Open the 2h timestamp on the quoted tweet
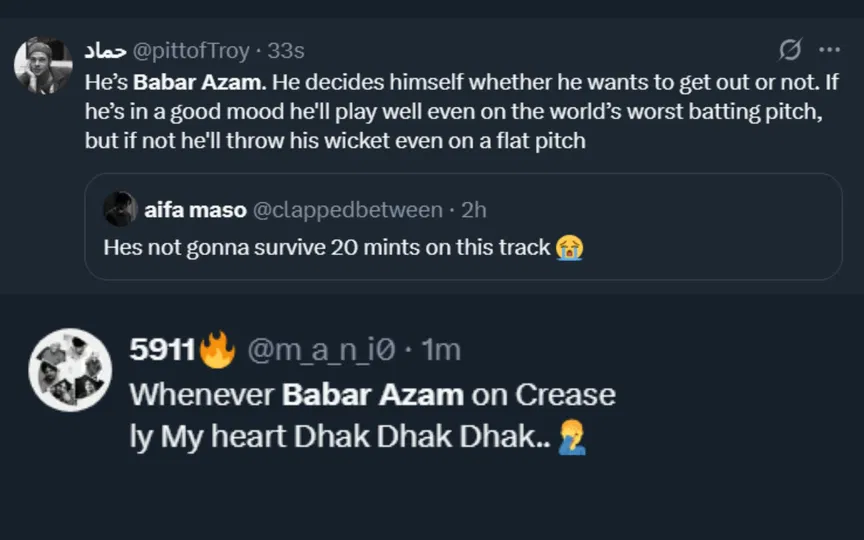The width and height of the screenshot is (864, 540). pyautogui.click(x=473, y=210)
